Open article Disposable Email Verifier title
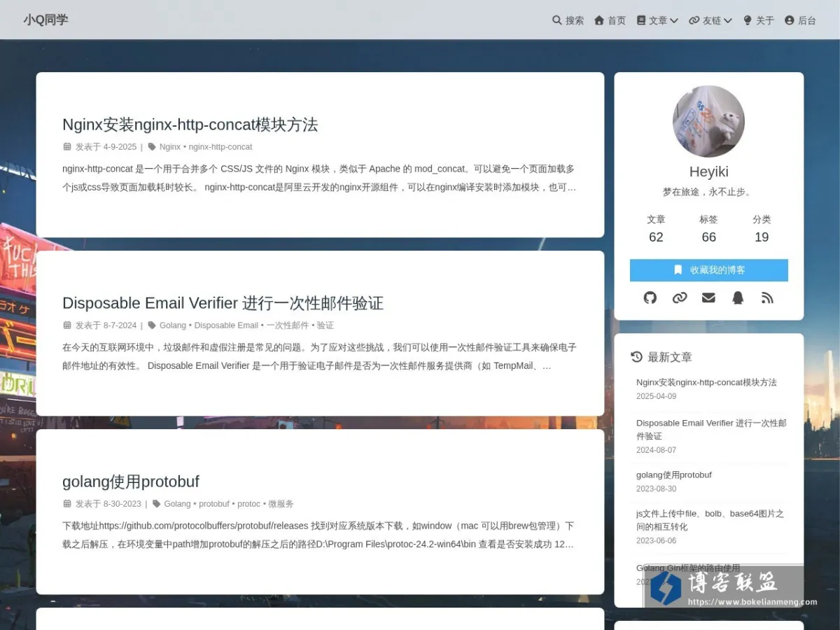This screenshot has height=630, width=840. (223, 303)
